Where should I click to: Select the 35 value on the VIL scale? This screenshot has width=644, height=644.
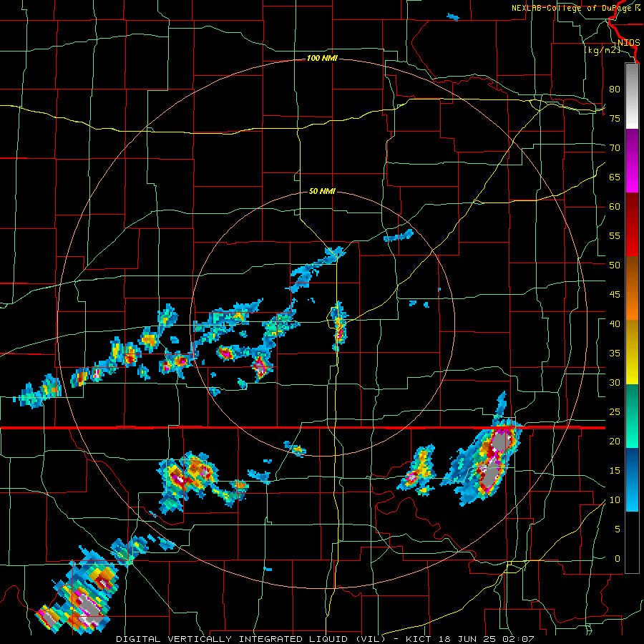(615, 353)
